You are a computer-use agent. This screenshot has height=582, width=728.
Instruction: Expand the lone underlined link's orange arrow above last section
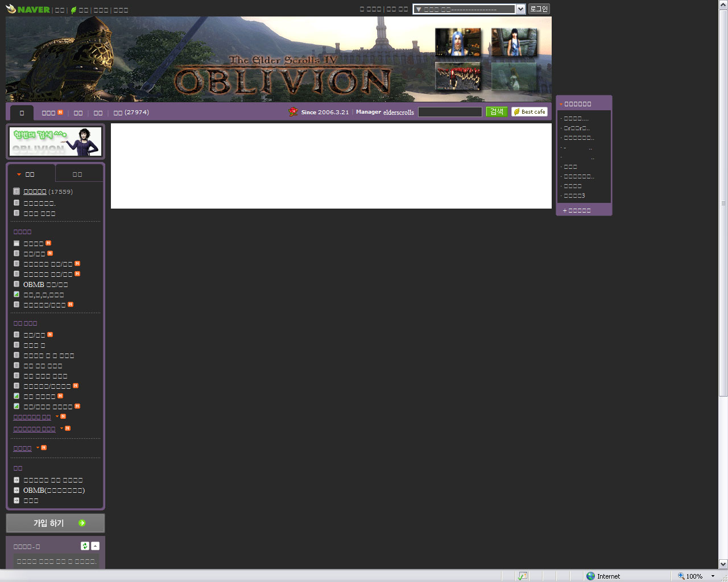[x=38, y=448]
